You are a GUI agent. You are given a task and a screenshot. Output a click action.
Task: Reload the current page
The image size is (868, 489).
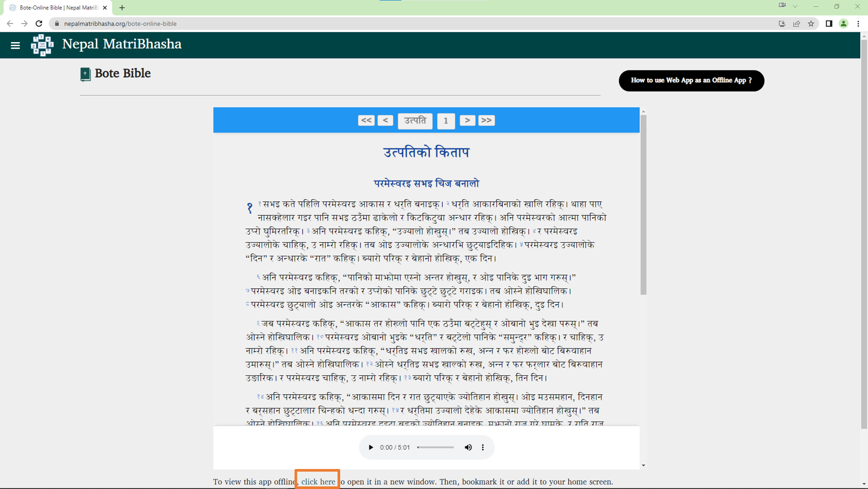tap(39, 24)
